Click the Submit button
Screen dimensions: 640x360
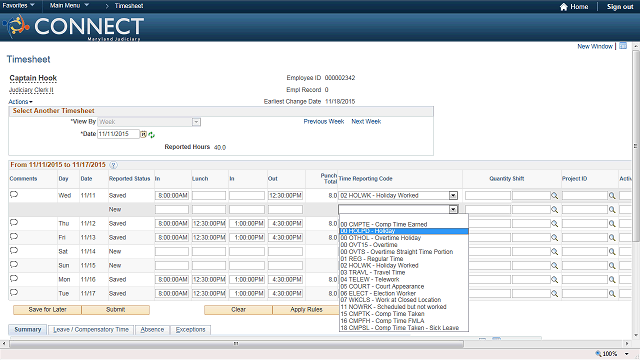(116, 309)
